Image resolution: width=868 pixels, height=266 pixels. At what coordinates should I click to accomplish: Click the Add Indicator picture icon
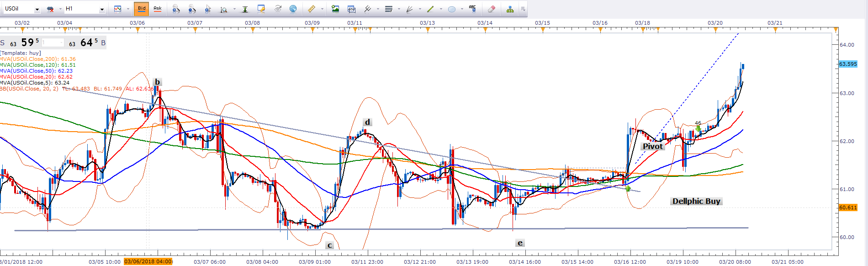click(x=335, y=9)
